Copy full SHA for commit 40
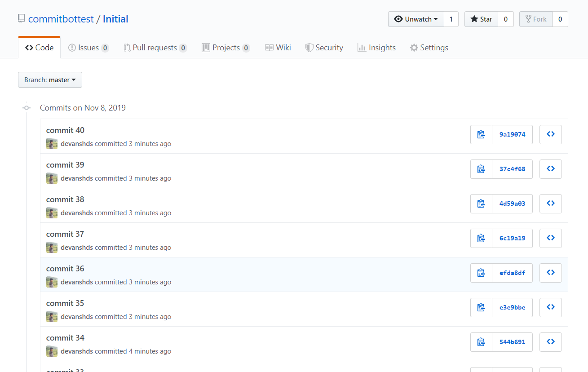The width and height of the screenshot is (588, 372). (482, 134)
